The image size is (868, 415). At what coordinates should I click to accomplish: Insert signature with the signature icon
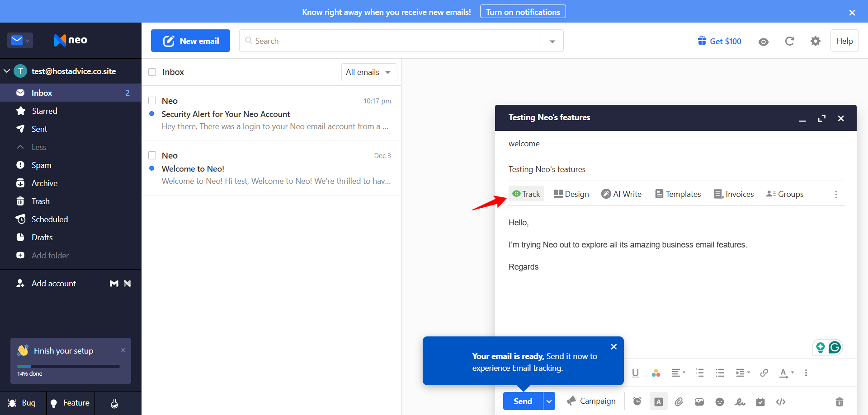click(740, 401)
